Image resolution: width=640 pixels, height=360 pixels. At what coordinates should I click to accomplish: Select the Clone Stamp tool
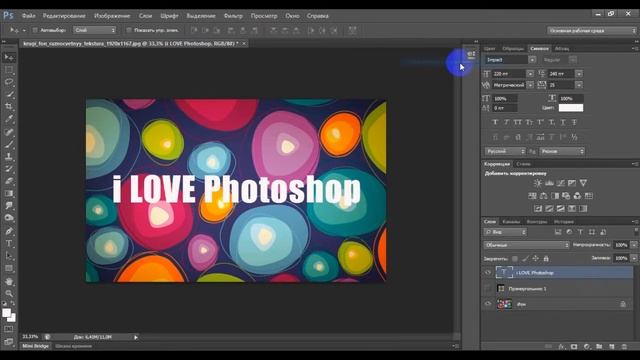pyautogui.click(x=9, y=156)
